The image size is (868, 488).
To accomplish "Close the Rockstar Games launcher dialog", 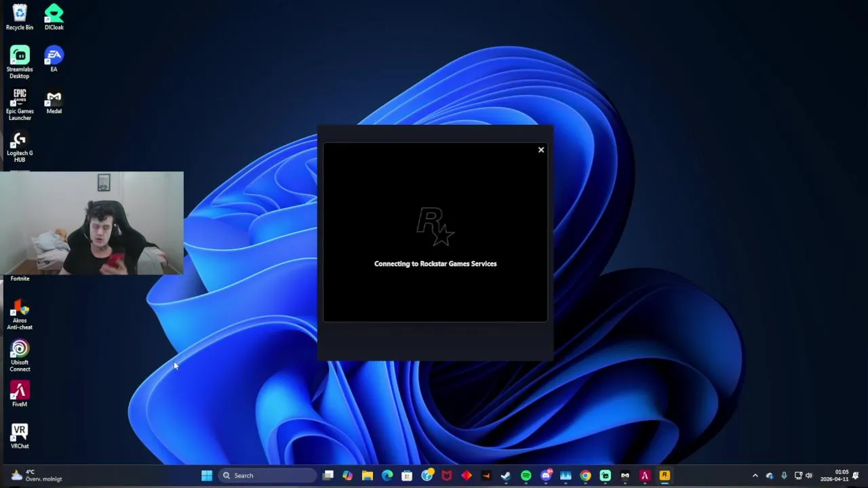I will coord(541,150).
